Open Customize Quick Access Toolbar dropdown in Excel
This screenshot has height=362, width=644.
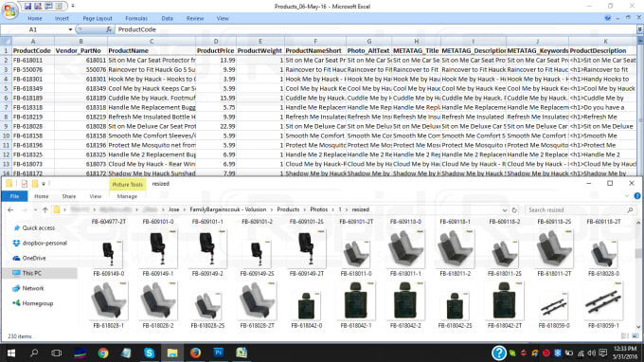click(x=73, y=7)
